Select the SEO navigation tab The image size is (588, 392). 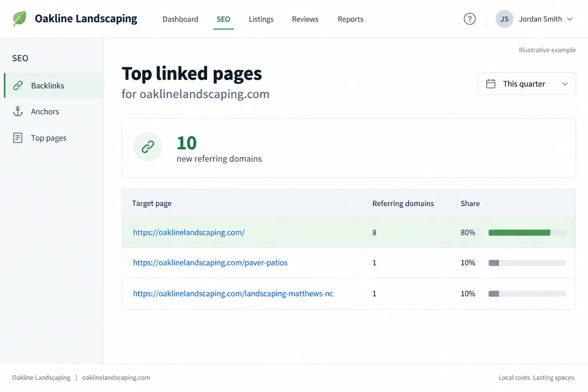[x=224, y=19]
